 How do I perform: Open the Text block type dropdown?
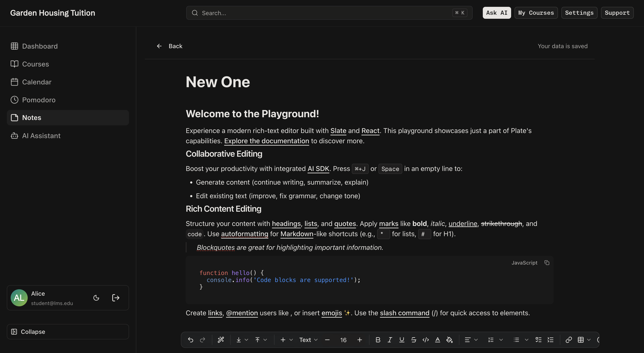pyautogui.click(x=308, y=340)
